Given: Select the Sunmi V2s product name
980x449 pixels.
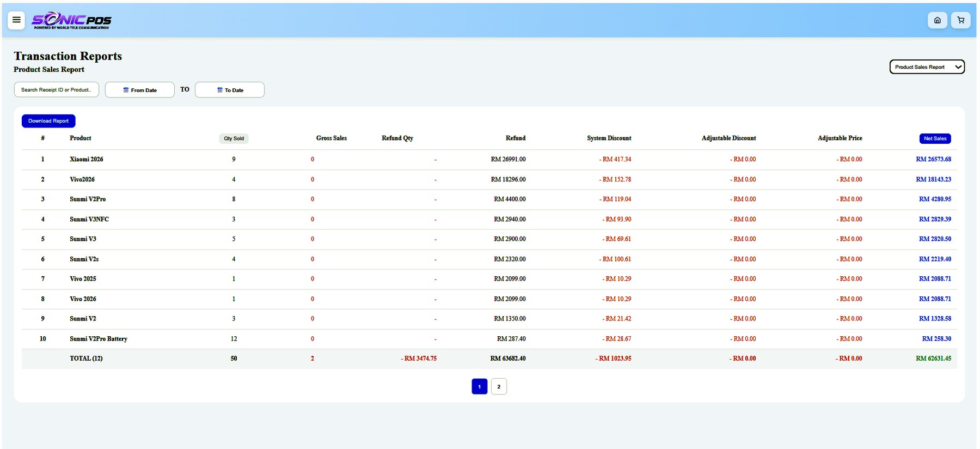Looking at the screenshot, I should pyautogui.click(x=84, y=259).
